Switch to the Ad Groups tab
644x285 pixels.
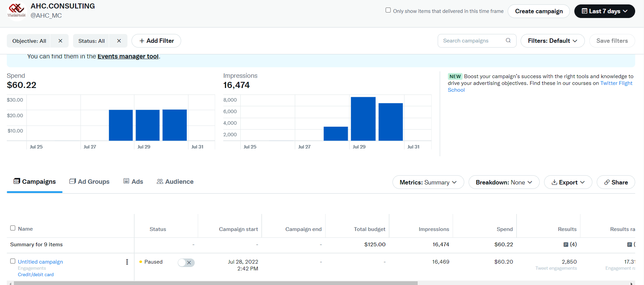pos(89,182)
